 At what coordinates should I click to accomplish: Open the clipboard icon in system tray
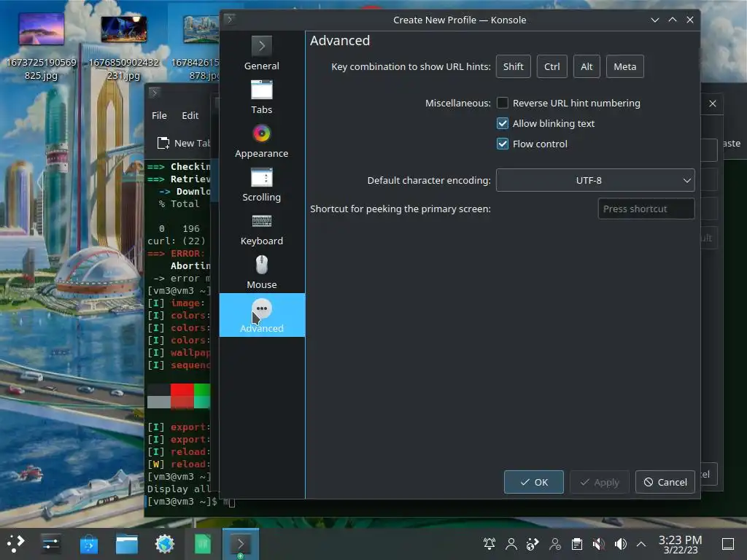pyautogui.click(x=576, y=544)
